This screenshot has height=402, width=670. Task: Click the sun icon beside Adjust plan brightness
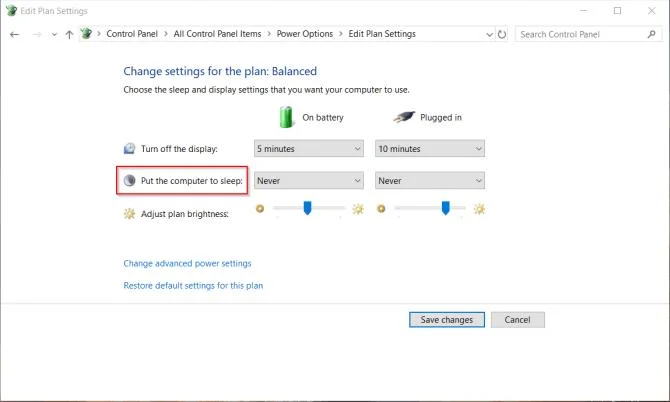[x=129, y=214]
